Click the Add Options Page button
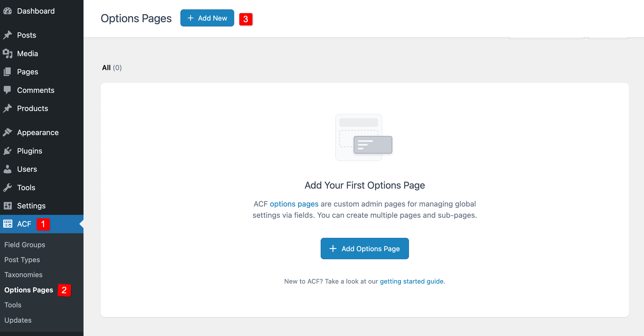Screen dimensions: 644x336 (x=365, y=249)
